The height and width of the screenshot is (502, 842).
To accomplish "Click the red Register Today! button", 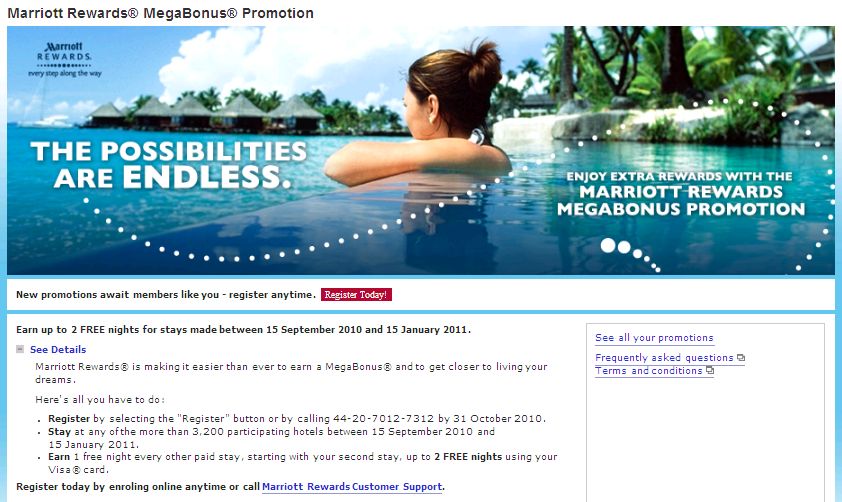I will coord(356,295).
